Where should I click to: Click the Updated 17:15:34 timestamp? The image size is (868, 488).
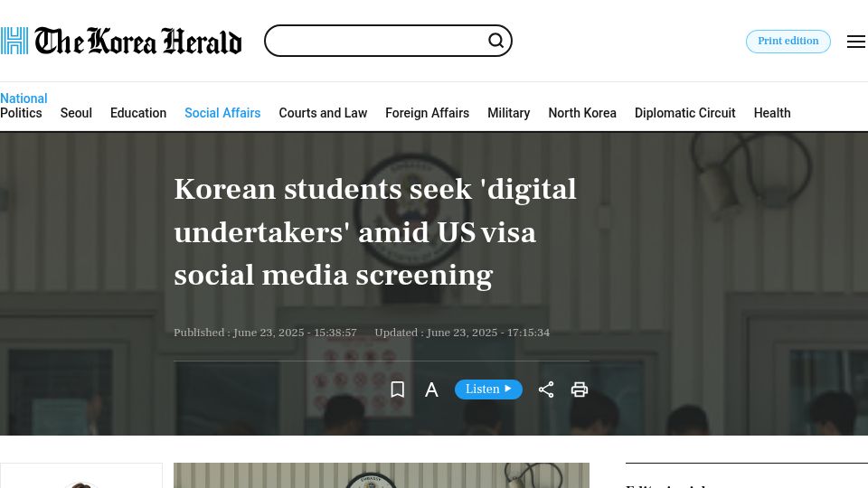click(462, 333)
